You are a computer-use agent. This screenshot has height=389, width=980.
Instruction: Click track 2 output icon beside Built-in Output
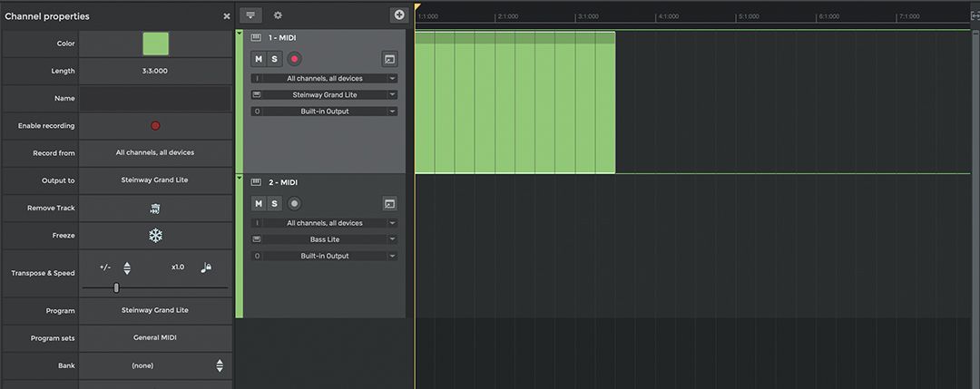pos(257,256)
